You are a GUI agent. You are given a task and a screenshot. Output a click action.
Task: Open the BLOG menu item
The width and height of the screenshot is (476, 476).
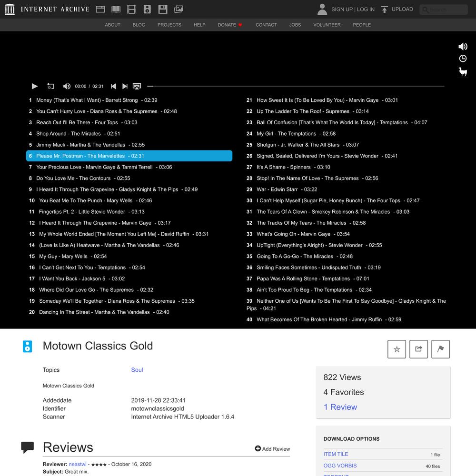(139, 25)
